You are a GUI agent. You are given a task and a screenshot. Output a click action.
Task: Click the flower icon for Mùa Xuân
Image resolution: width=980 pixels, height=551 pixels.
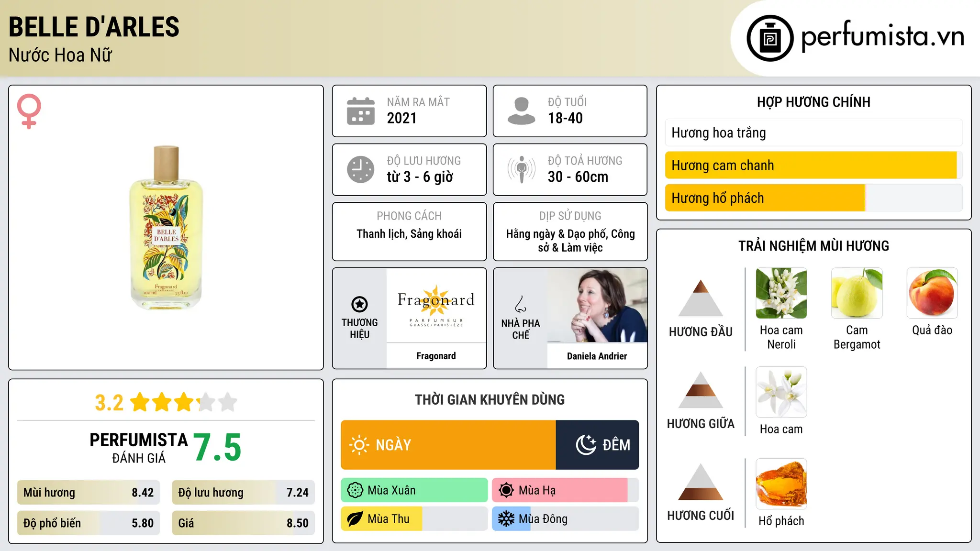355,490
